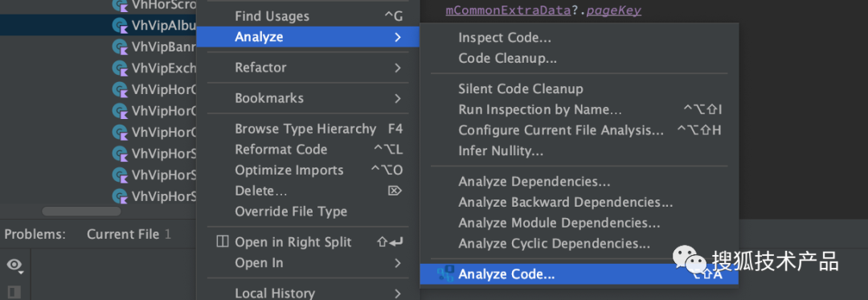The height and width of the screenshot is (300, 868).
Task: Click the split-pane icon before Open in Right Split
Action: point(222,242)
